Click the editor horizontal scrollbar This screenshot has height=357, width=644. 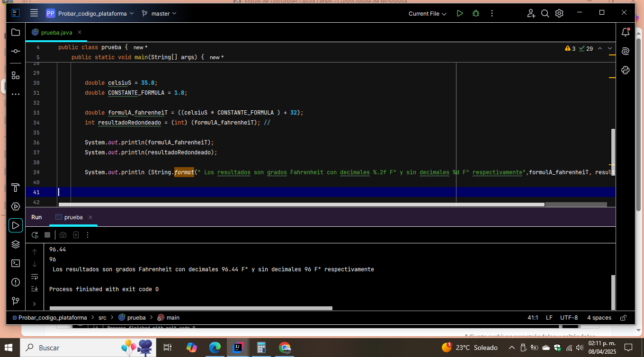pos(302,205)
